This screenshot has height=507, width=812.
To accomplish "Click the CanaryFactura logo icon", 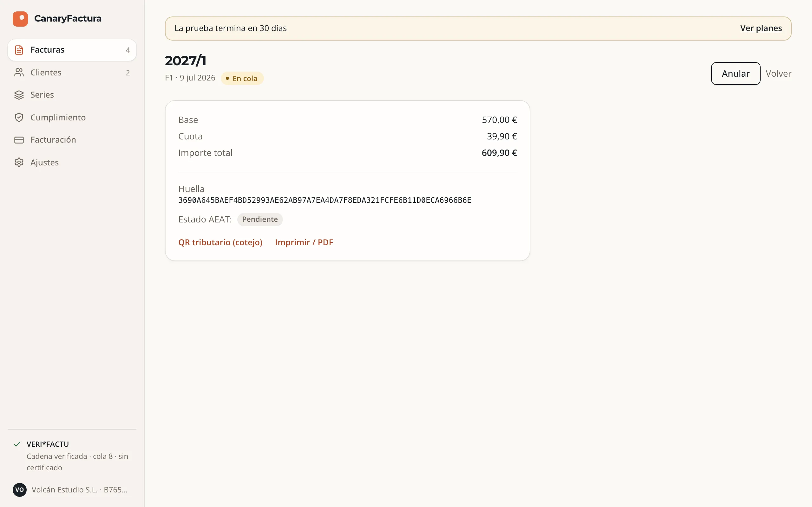I will [x=20, y=19].
